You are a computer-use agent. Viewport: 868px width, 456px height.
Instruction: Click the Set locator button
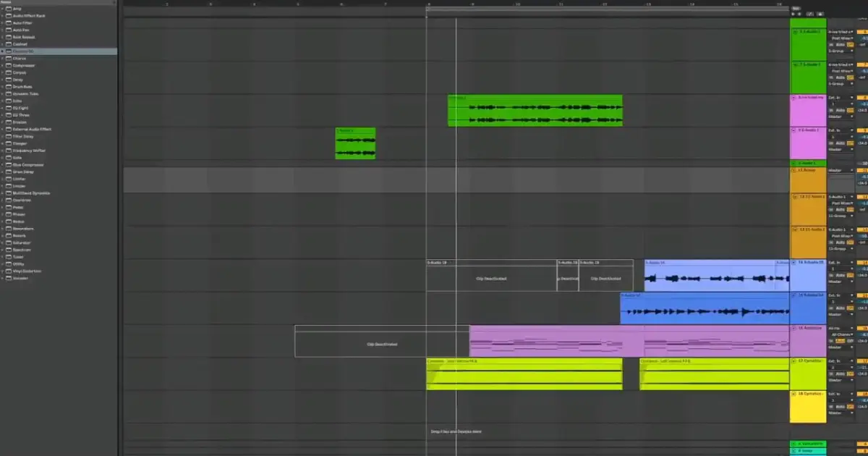795,8
